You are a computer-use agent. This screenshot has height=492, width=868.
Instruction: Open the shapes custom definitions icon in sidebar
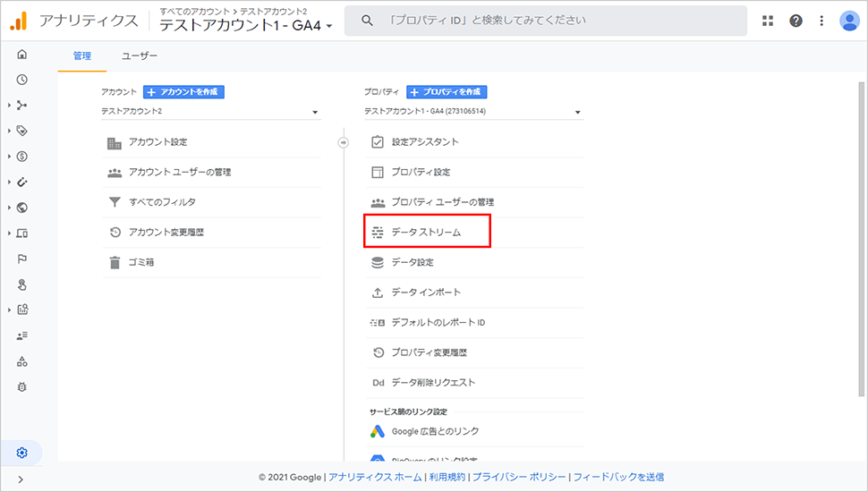(22, 361)
